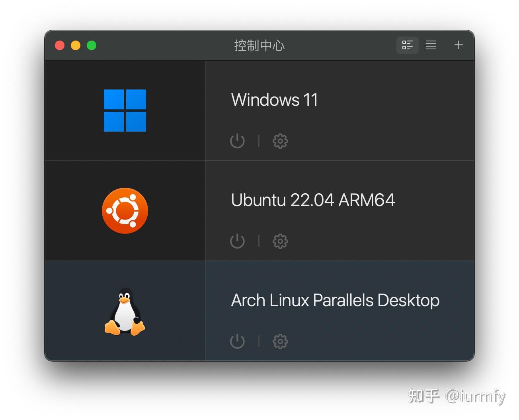Click the Ubuntu logo thumbnail
519x420 pixels.
[x=125, y=210]
